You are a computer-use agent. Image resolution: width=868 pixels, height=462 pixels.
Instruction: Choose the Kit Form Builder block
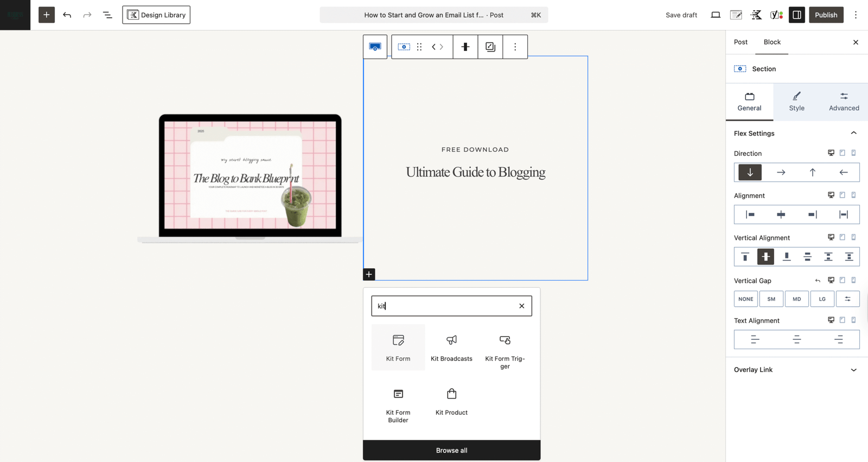click(398, 404)
